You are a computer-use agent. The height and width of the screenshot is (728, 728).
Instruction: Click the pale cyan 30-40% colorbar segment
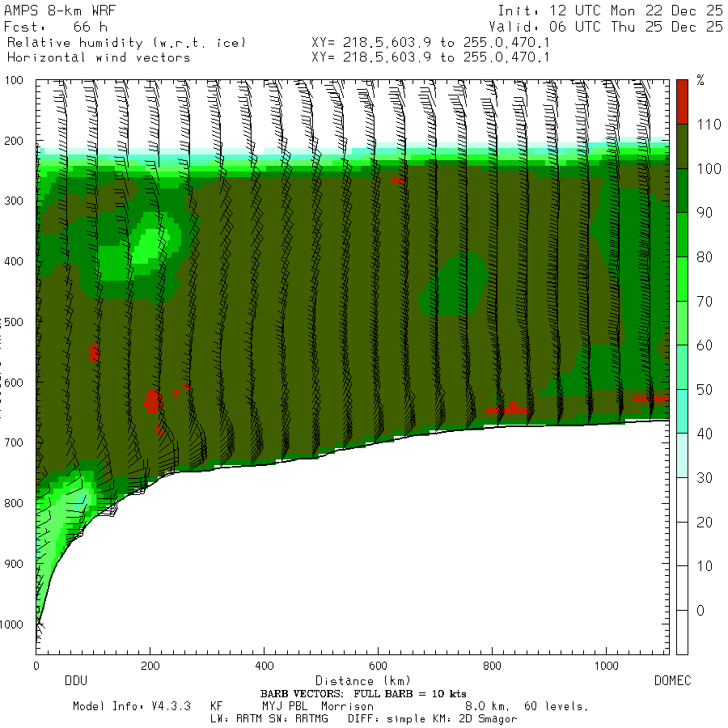(x=682, y=455)
